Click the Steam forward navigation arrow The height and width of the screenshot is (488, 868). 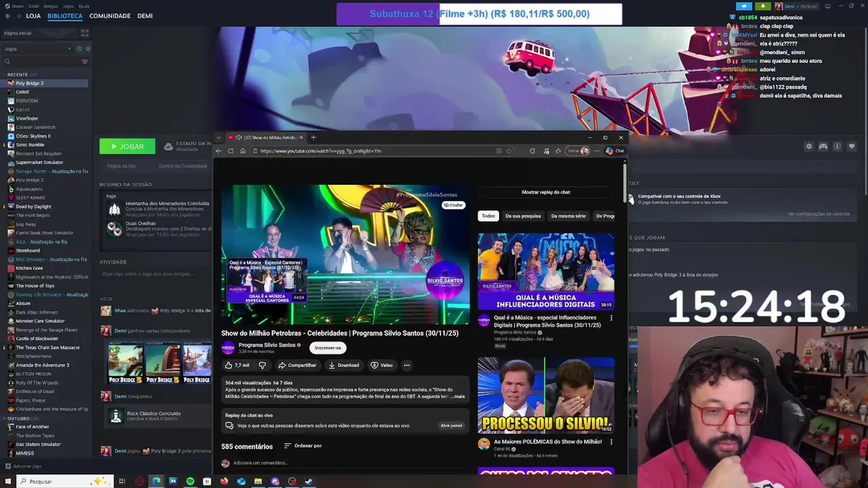(x=18, y=16)
